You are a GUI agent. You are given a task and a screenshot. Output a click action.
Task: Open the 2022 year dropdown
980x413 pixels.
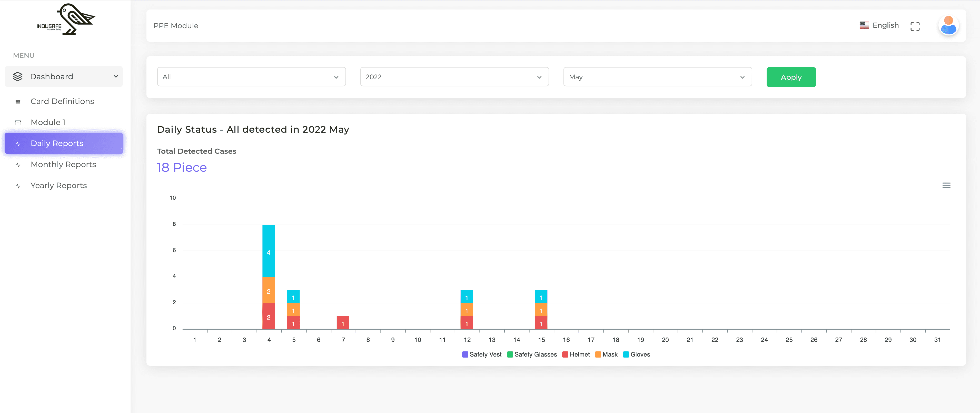454,77
